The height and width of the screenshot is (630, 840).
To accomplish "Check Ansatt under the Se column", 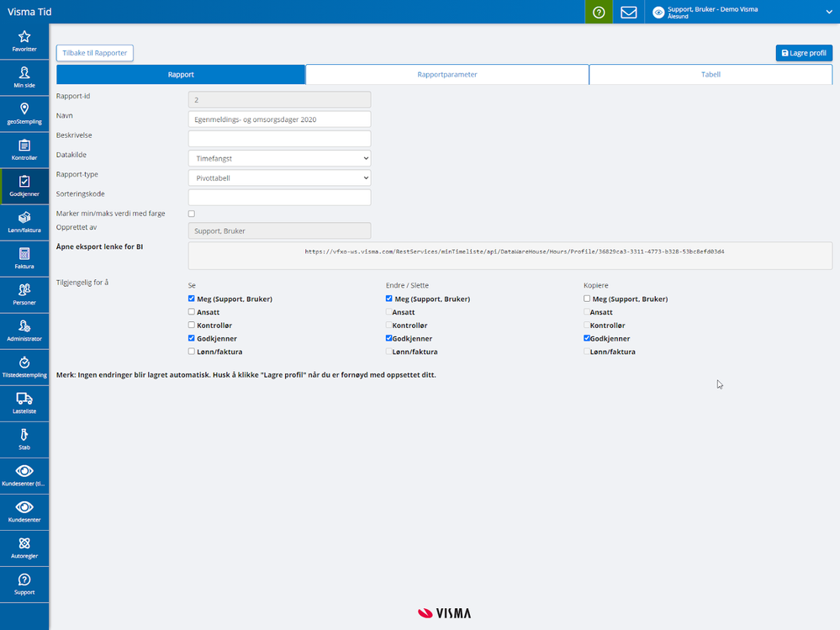I will coord(191,312).
